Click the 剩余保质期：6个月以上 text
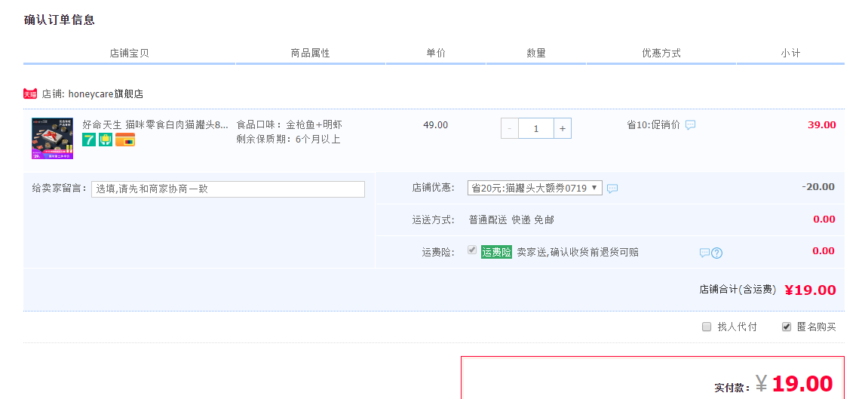 click(288, 140)
